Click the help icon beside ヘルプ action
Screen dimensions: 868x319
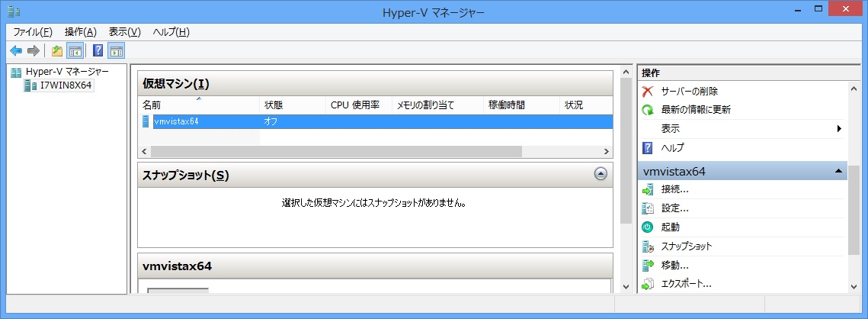647,147
